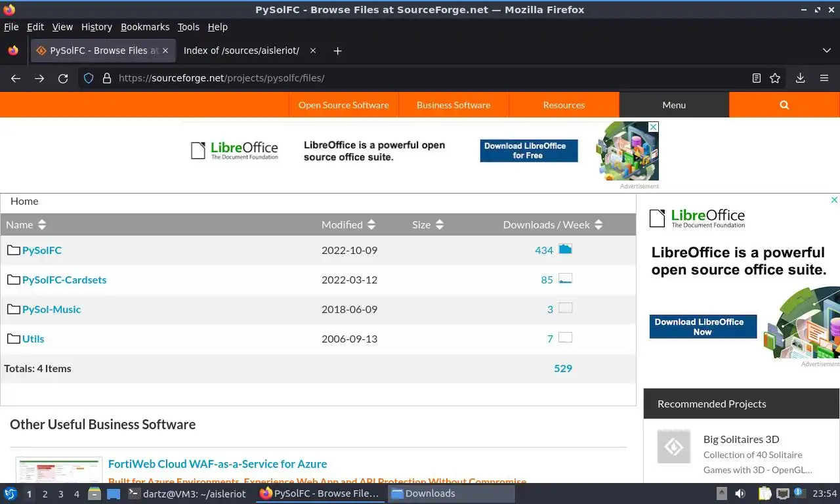This screenshot has height=504, width=840.
Task: Open a new tab with plus button
Action: tap(337, 51)
